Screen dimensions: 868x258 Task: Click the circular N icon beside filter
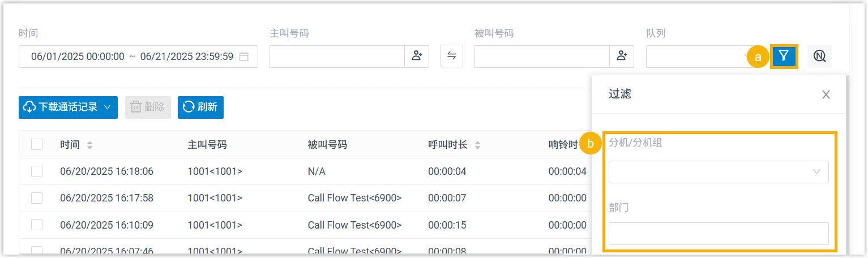[x=819, y=56]
